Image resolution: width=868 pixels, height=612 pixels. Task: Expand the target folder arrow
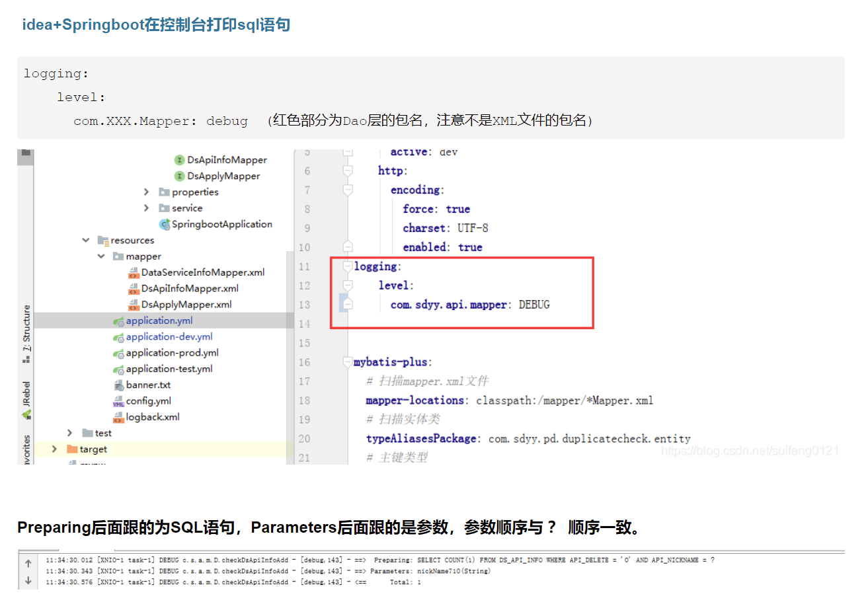(54, 449)
